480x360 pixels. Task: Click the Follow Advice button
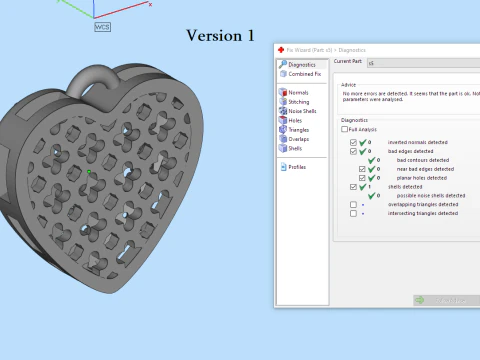(447, 300)
